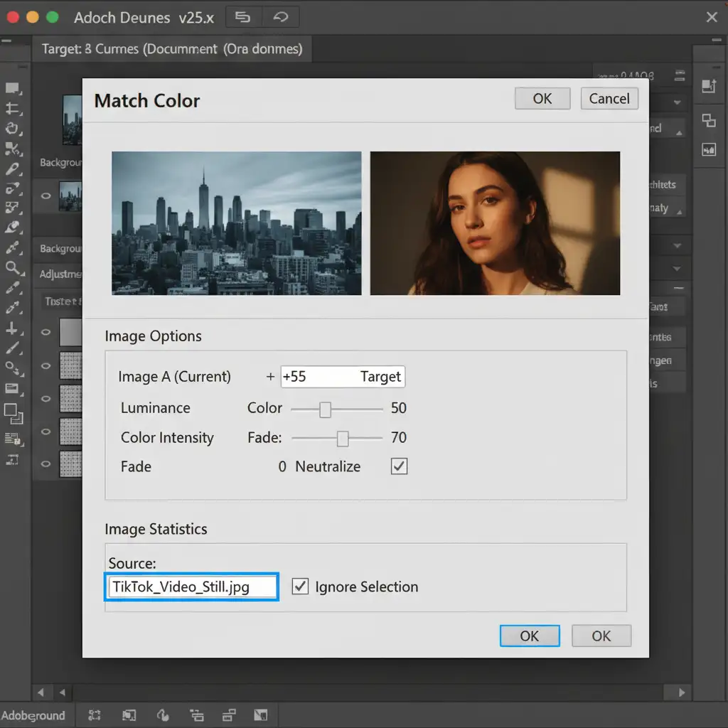The height and width of the screenshot is (728, 728).
Task: Click Cancel in the Match Color dialog
Action: [x=609, y=99]
